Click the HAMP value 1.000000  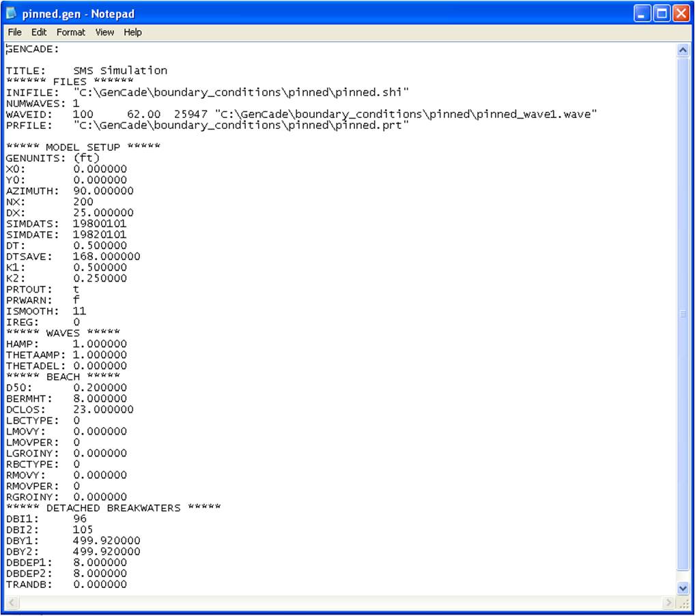[x=100, y=344]
